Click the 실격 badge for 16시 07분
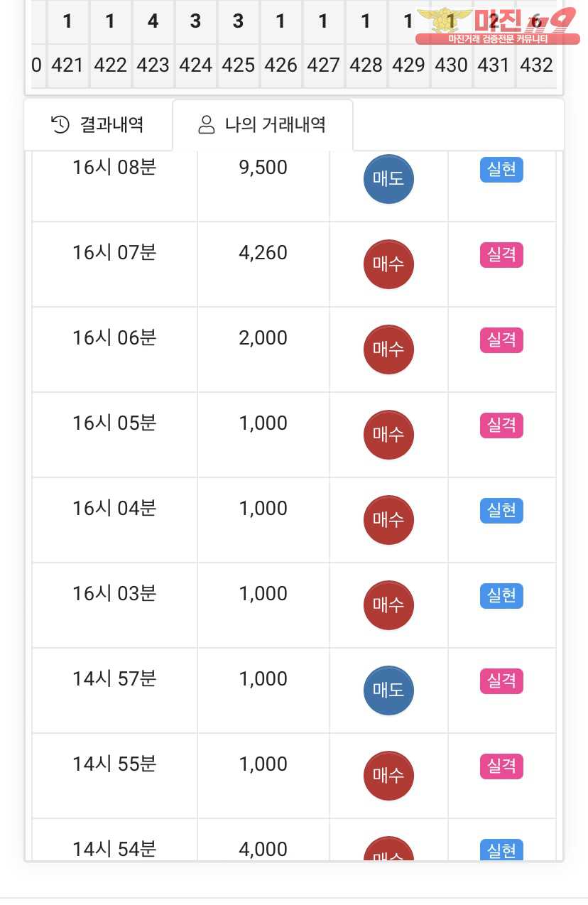Screen dimensions: 588x905 501,255
